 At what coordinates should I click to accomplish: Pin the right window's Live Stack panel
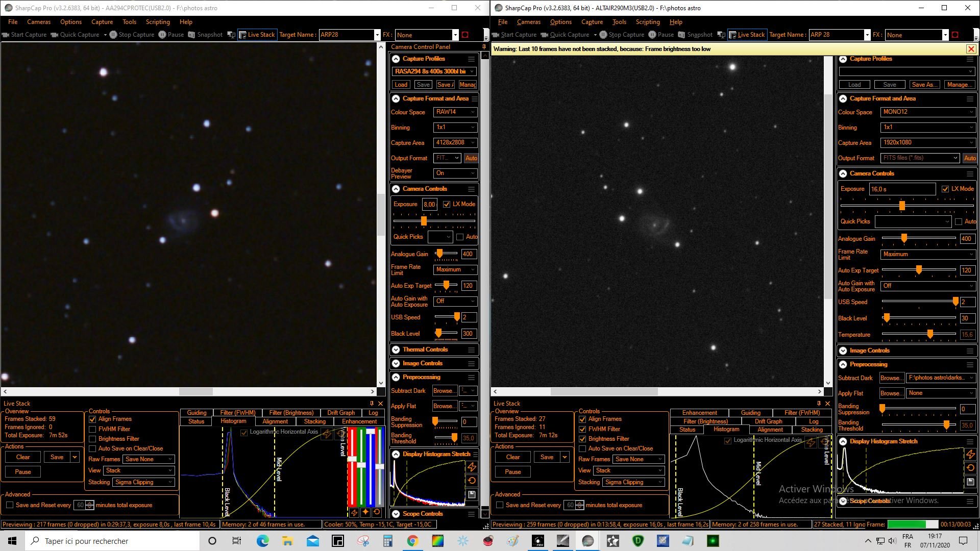(x=819, y=403)
